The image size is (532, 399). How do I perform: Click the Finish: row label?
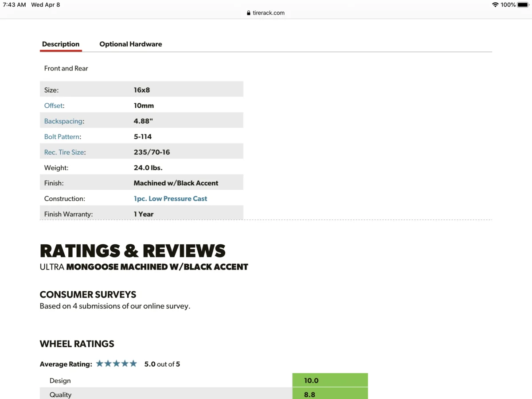point(54,183)
